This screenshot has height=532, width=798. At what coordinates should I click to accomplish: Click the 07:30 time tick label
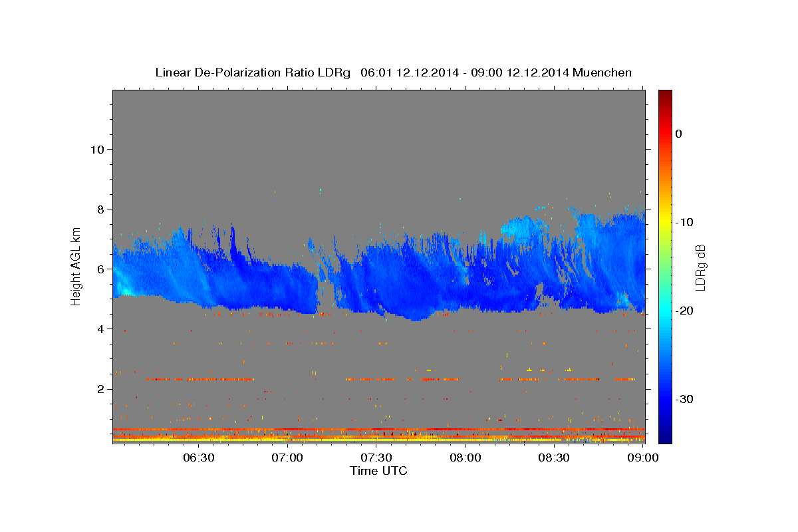[378, 458]
